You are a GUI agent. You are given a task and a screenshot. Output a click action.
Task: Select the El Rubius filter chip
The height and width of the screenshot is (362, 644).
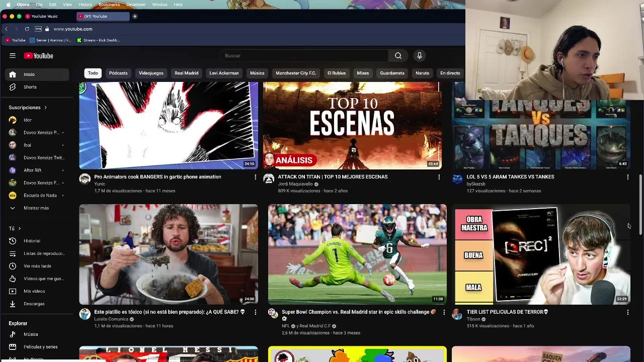click(337, 73)
